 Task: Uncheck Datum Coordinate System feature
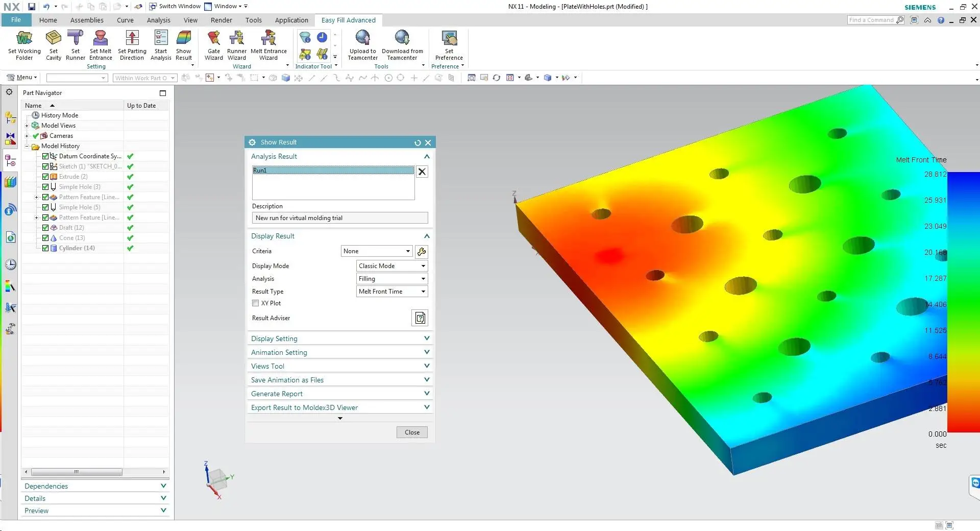pos(45,156)
